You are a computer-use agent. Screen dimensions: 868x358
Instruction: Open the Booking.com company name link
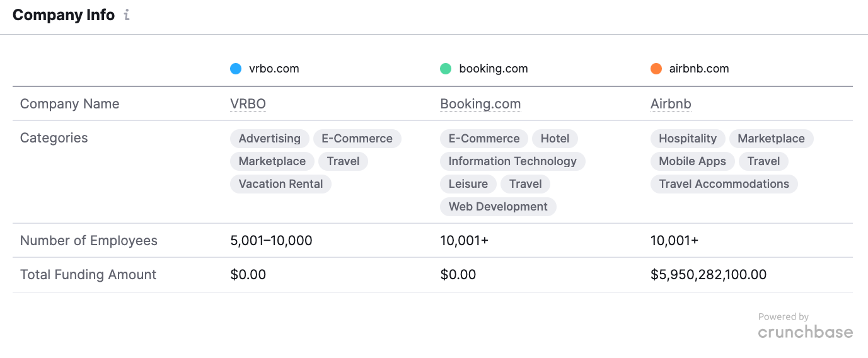[480, 104]
